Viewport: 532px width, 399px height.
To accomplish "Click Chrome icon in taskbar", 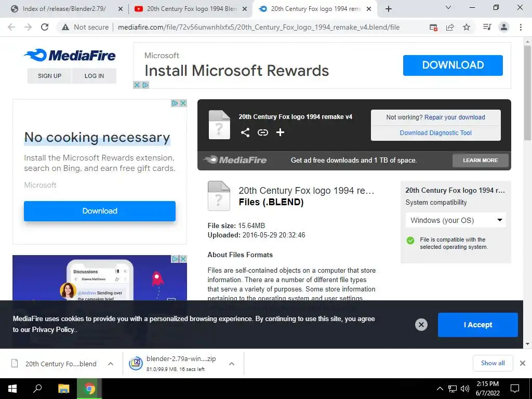I will [x=89, y=389].
